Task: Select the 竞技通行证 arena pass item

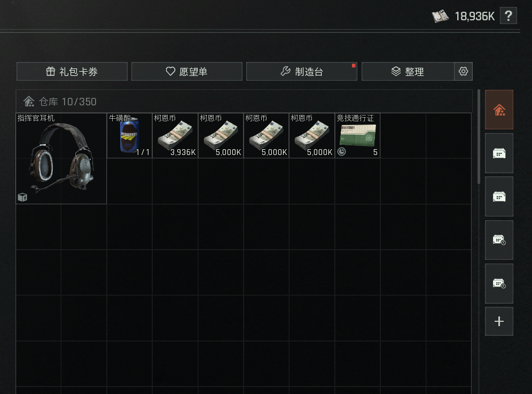Action: point(358,136)
